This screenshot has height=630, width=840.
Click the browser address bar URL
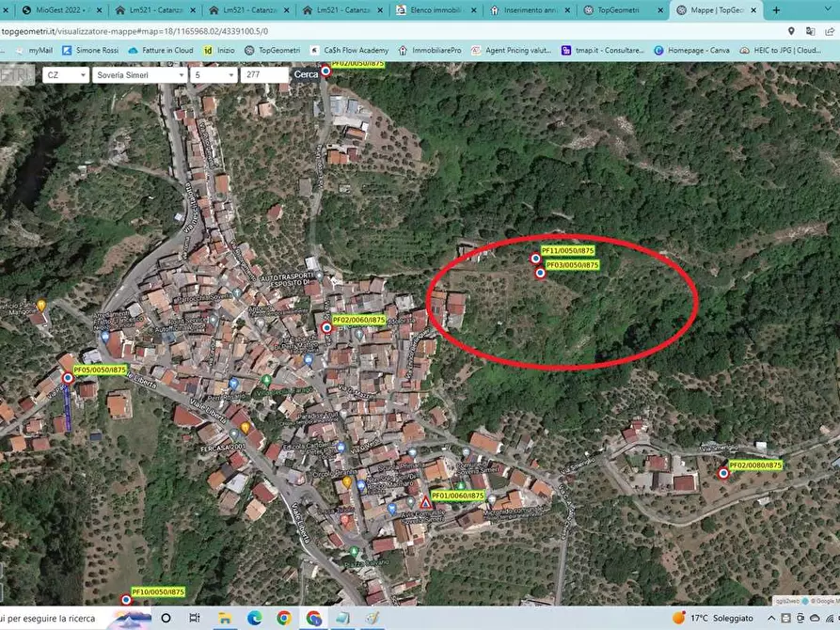(x=135, y=31)
